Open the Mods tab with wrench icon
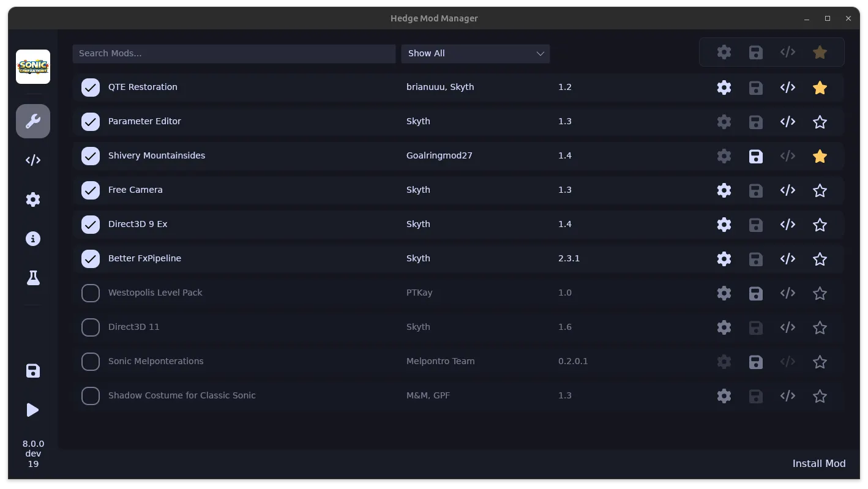 pyautogui.click(x=33, y=121)
